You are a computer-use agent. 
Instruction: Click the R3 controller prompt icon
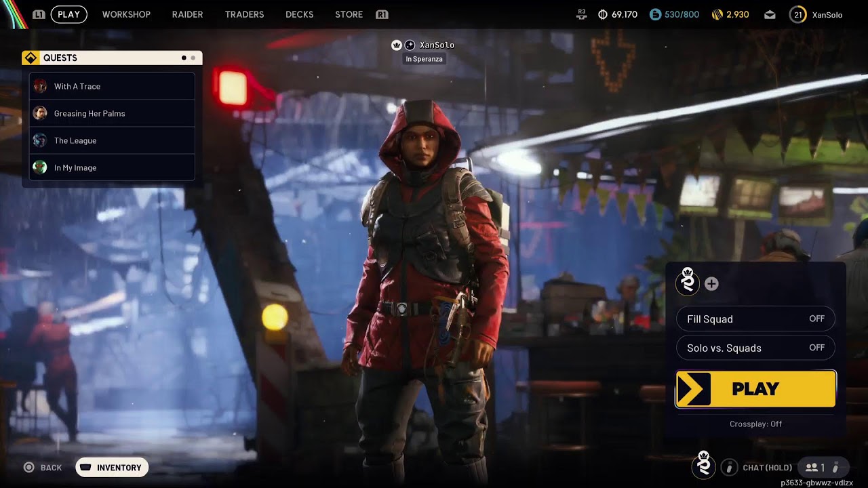tap(581, 14)
